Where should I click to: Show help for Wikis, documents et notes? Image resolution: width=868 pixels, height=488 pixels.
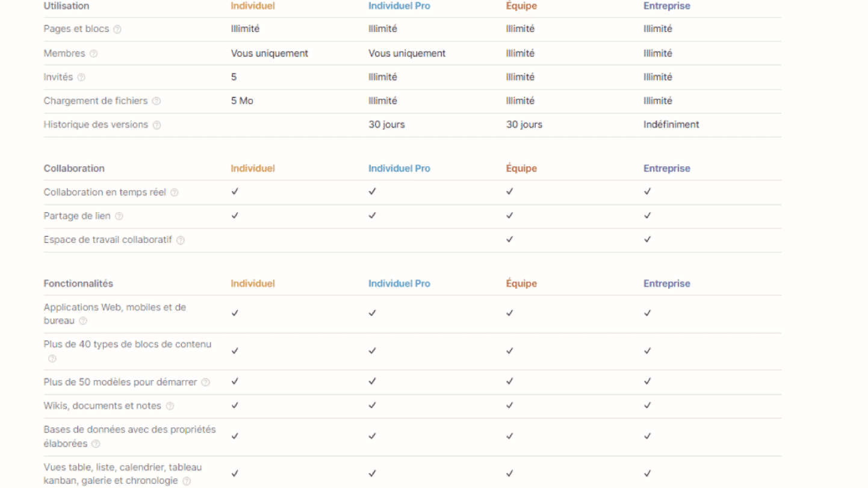(x=170, y=407)
